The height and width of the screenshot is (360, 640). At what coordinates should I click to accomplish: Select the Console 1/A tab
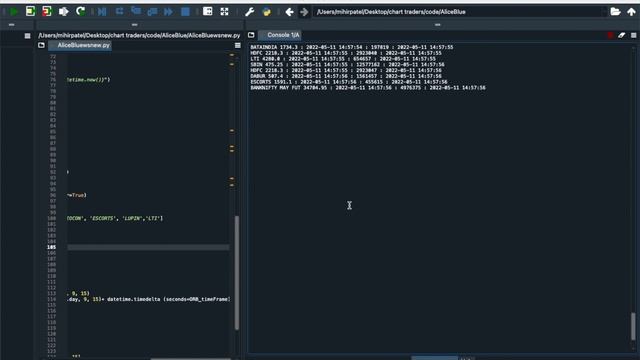(280, 35)
